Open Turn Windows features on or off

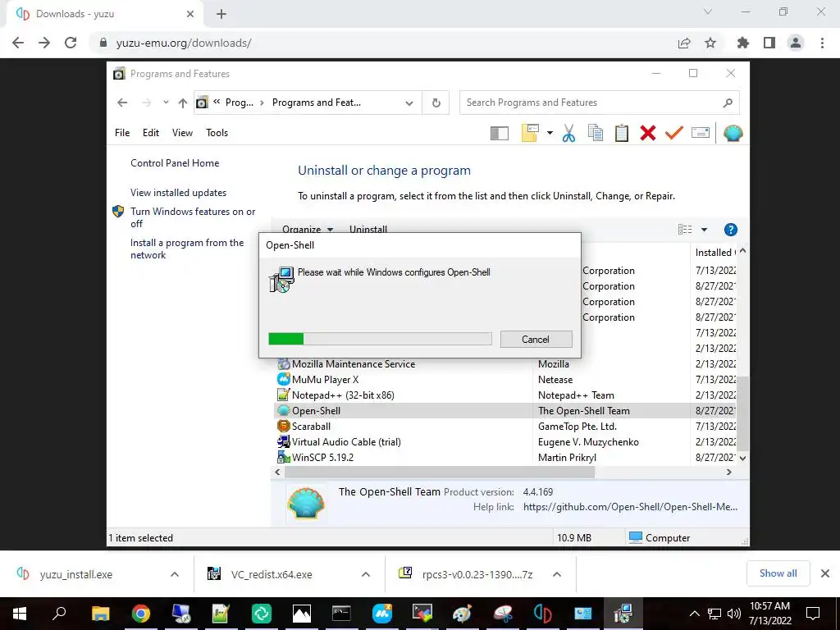coord(193,217)
